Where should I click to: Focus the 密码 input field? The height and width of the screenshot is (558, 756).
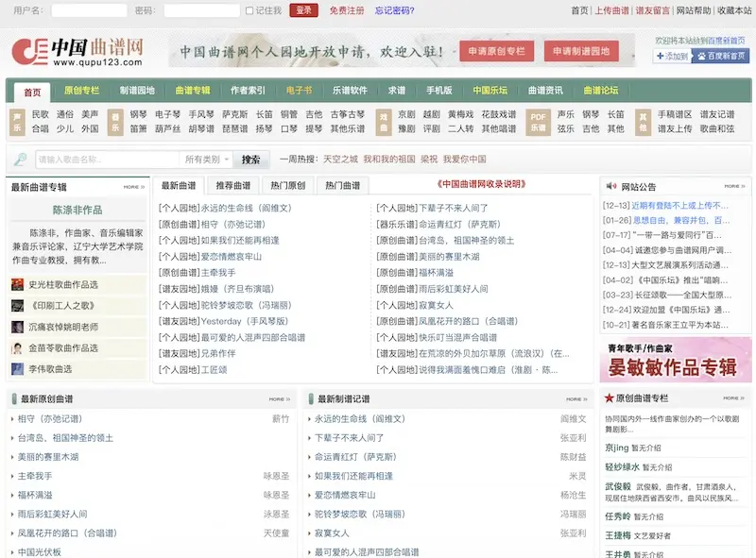[x=201, y=10]
